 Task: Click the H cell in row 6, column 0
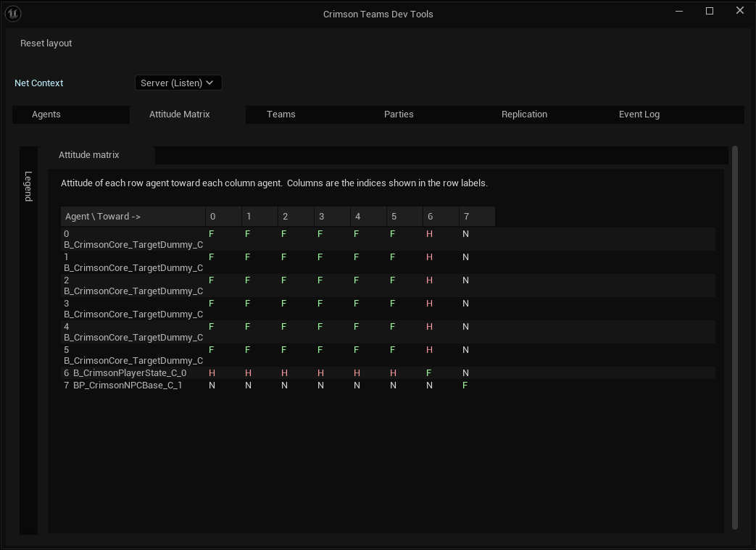212,373
